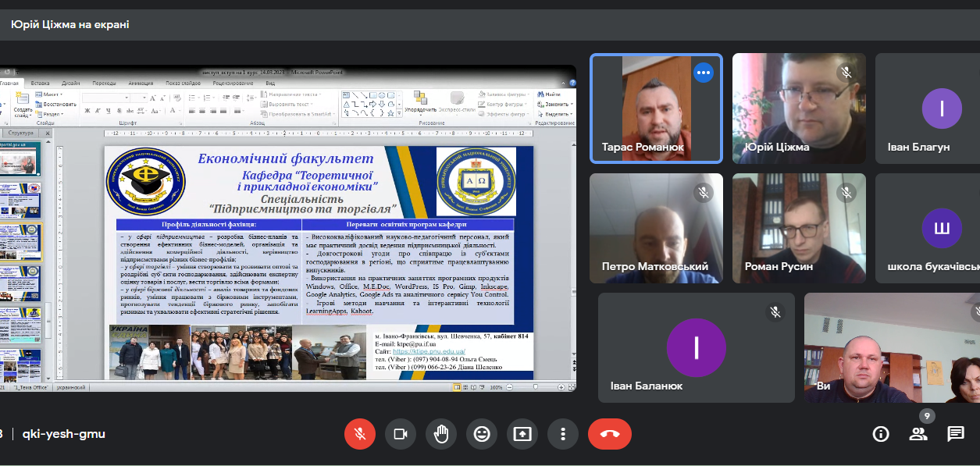Expand the Заливка фигуры dropdown
The image size is (980, 466).
pyautogui.click(x=508, y=94)
